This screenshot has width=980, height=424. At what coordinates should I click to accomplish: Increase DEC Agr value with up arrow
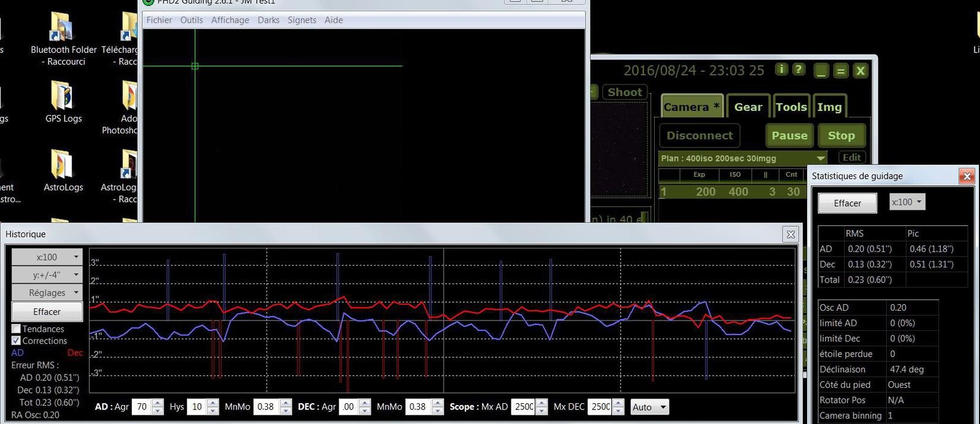(364, 403)
